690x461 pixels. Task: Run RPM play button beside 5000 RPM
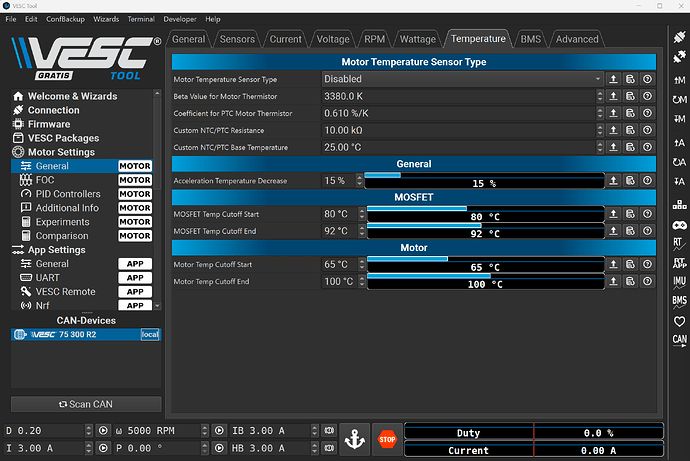(219, 431)
